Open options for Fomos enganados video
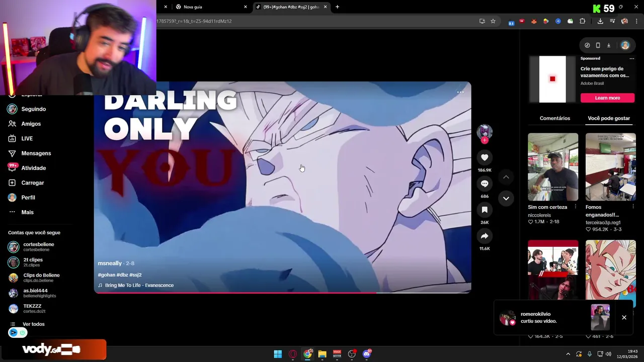Viewport: 644px width, 362px height. (633, 207)
